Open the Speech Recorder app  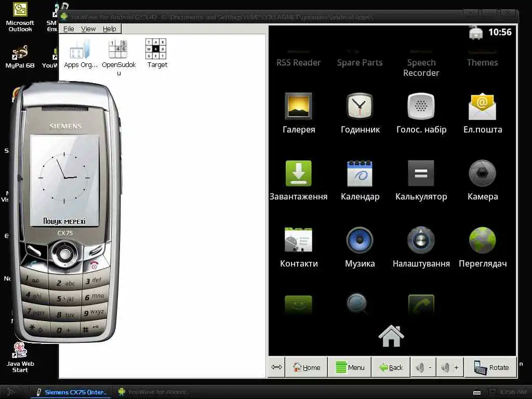(x=421, y=68)
